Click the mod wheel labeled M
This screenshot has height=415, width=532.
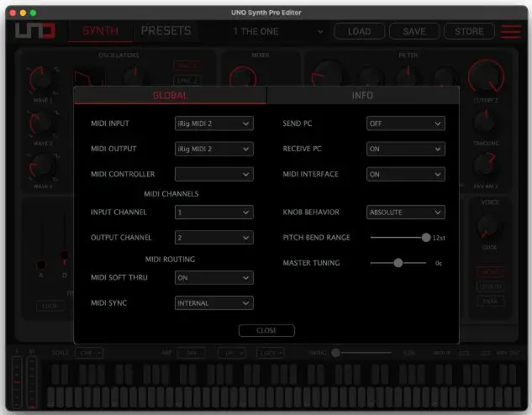click(32, 382)
